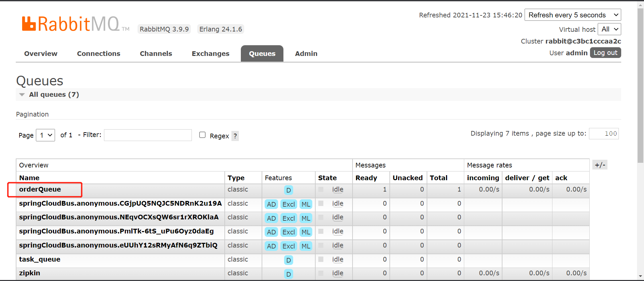Open the task_queue queue link
This screenshot has width=644, height=281.
click(x=40, y=259)
